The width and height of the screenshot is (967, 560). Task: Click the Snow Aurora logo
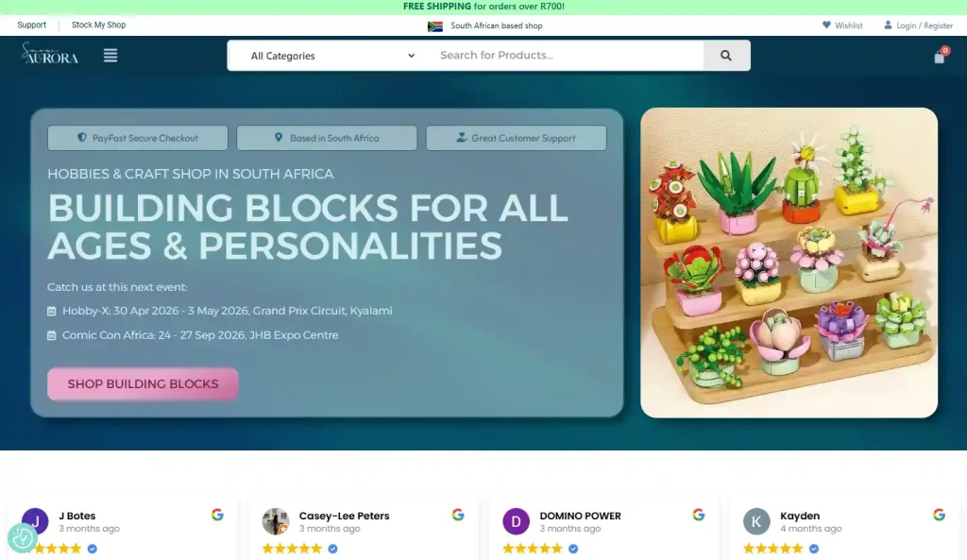50,54
